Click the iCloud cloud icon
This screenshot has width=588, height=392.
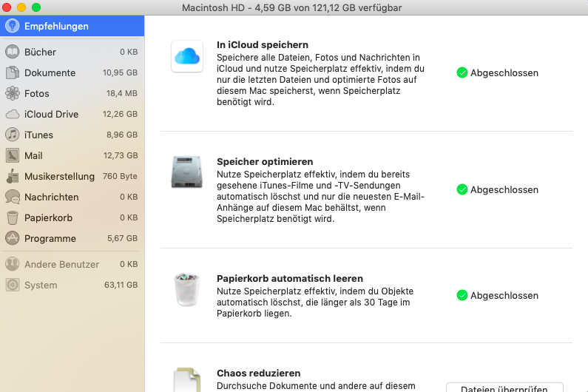click(187, 57)
